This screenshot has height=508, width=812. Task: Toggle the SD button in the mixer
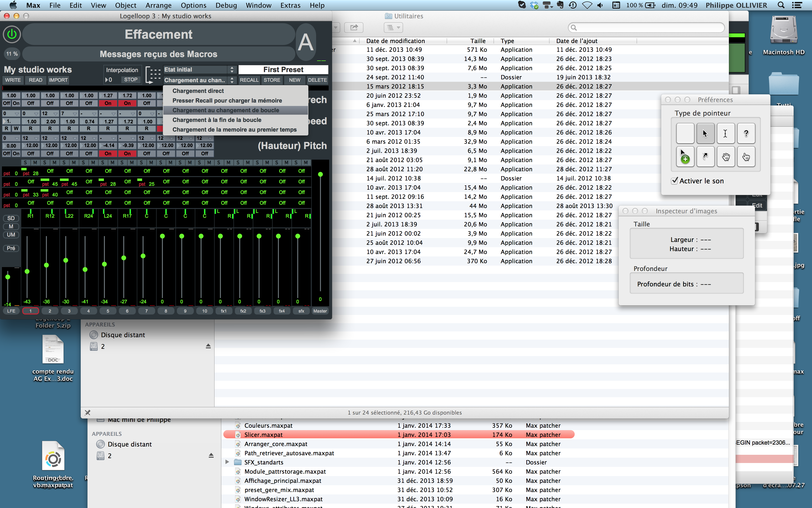tap(11, 218)
